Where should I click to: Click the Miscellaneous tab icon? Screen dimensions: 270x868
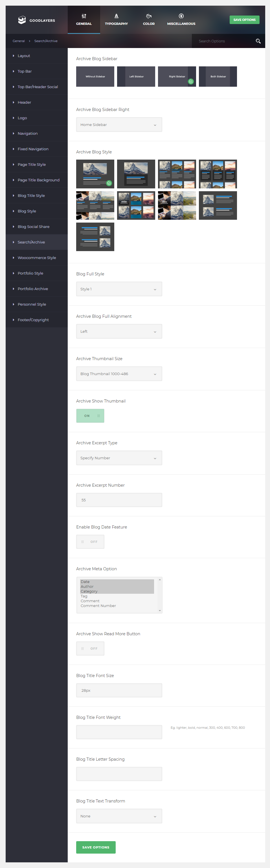tap(181, 16)
